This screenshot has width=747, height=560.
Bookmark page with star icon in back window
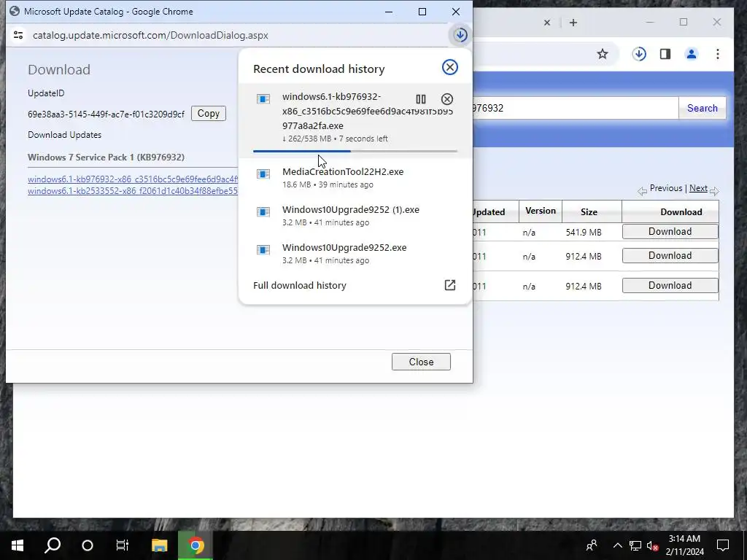[x=603, y=54]
